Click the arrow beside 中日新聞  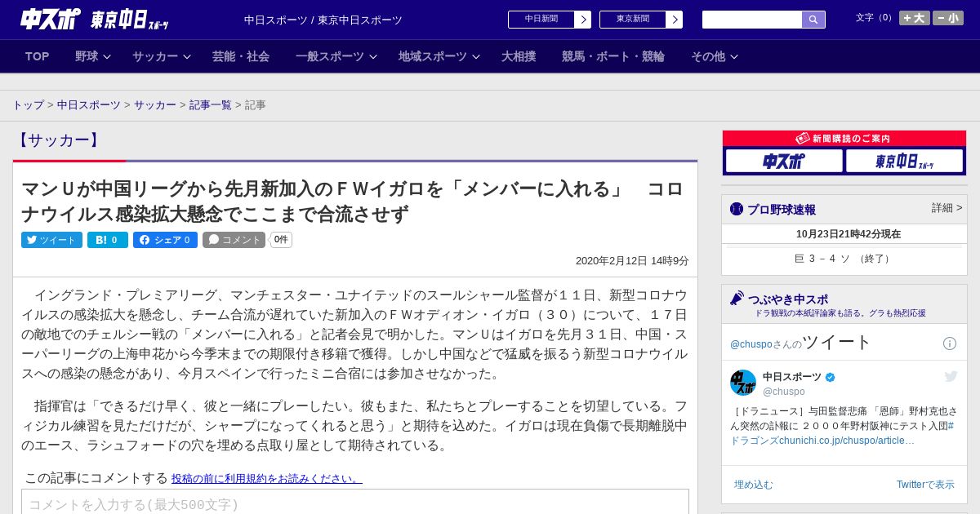pyautogui.click(x=582, y=20)
